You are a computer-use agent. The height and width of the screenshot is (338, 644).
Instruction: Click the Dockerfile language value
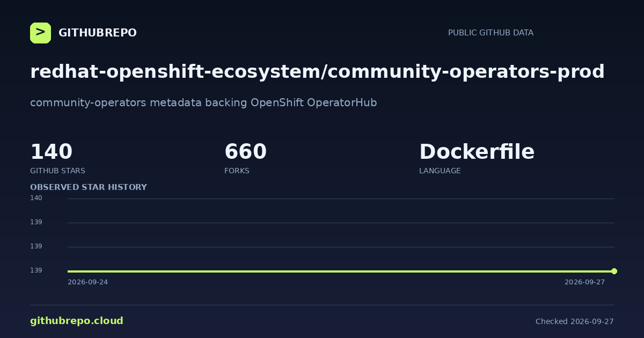[477, 152]
